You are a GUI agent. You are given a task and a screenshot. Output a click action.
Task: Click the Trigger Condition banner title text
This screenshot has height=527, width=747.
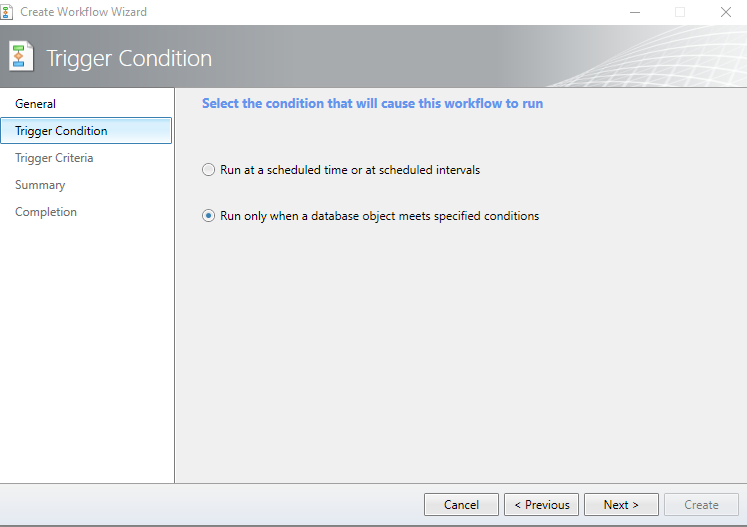[x=129, y=59]
